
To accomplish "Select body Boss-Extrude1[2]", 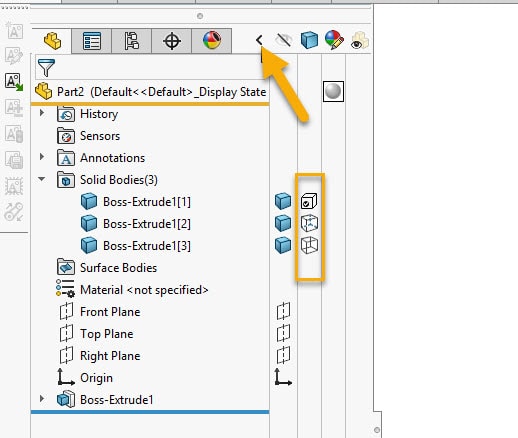I will click(x=147, y=224).
